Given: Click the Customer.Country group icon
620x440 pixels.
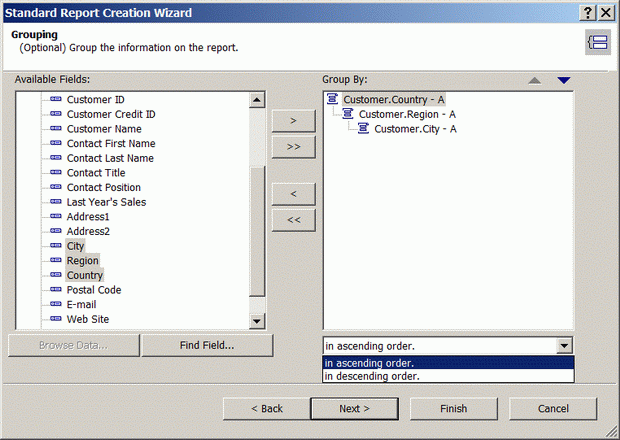Looking at the screenshot, I should tap(332, 100).
